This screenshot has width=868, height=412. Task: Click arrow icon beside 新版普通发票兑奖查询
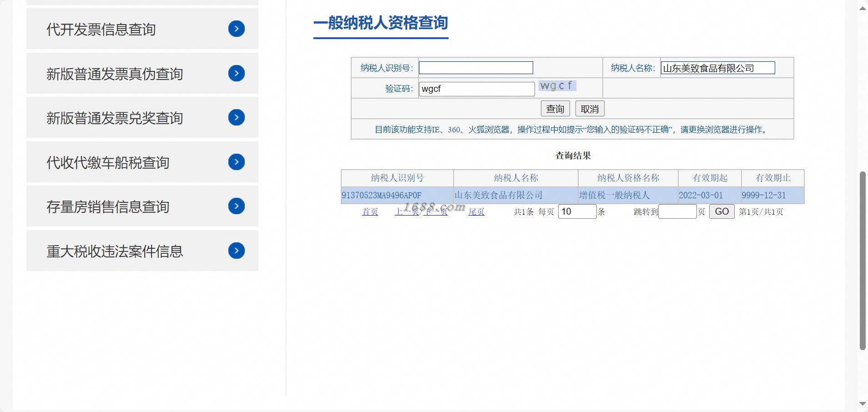[237, 118]
